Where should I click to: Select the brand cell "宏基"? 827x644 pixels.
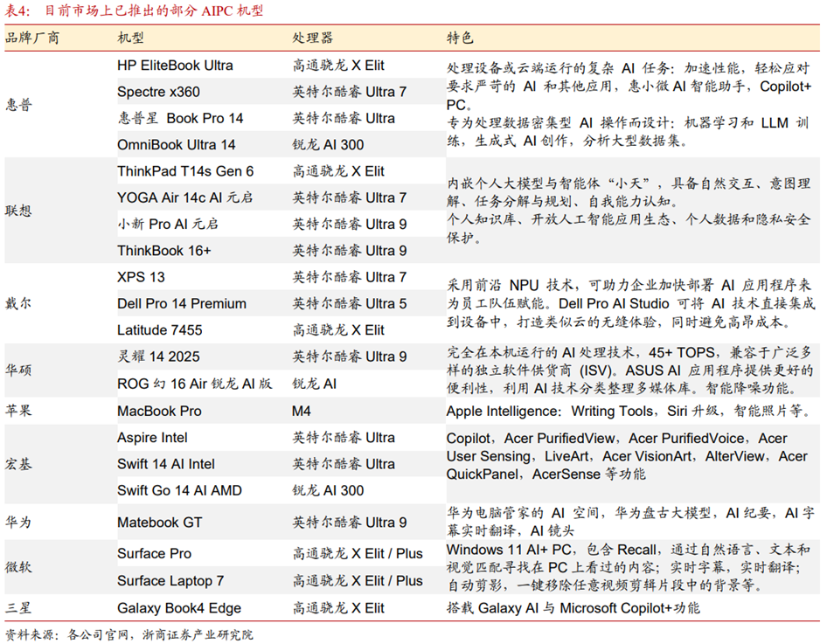(19, 464)
